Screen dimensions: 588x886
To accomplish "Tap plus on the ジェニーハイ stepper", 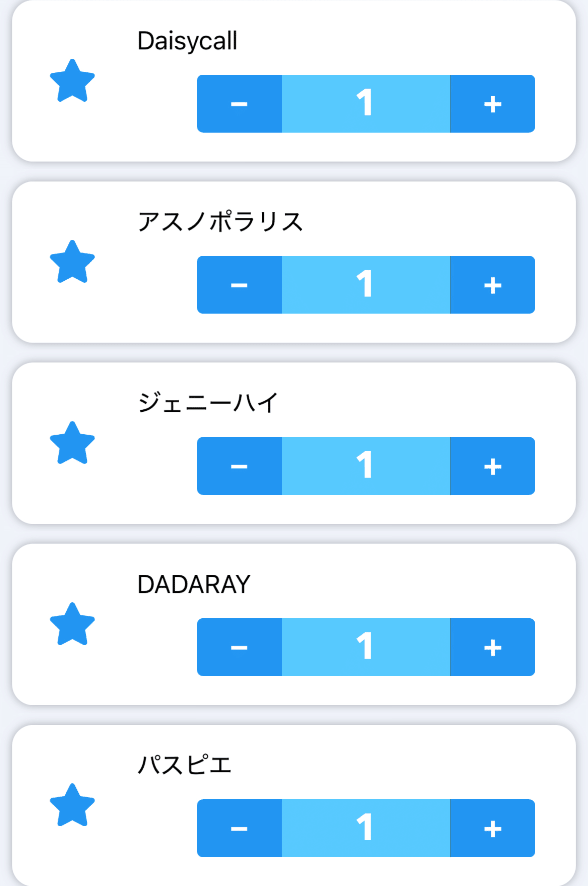I will click(x=492, y=466).
